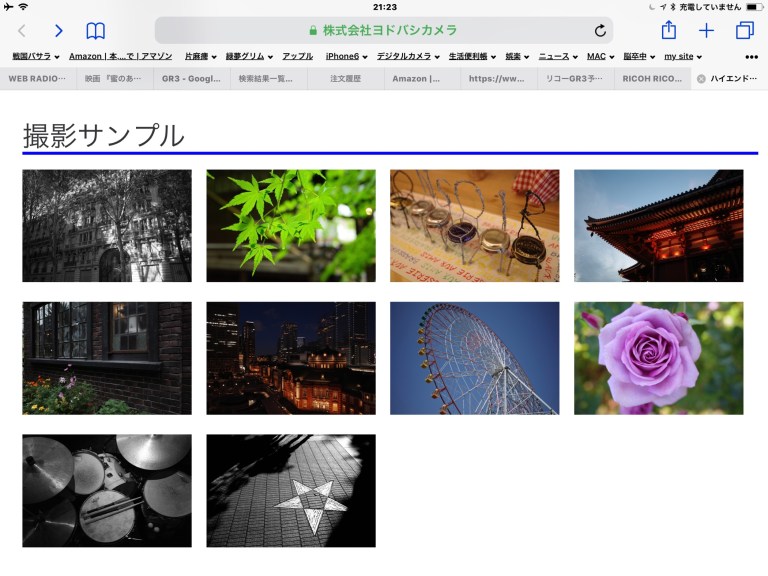Switch to the GR3 - Google tab
Image resolution: width=768 pixels, height=576 pixels.
191,78
